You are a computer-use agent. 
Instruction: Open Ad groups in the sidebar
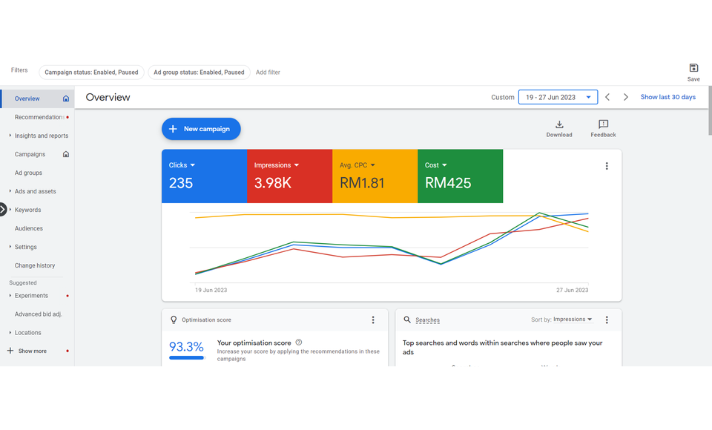(28, 173)
